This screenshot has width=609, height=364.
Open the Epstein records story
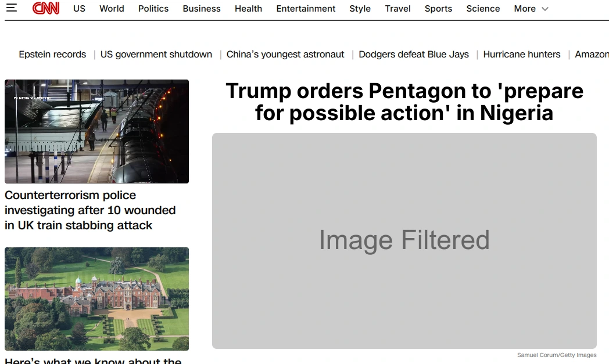pos(52,54)
